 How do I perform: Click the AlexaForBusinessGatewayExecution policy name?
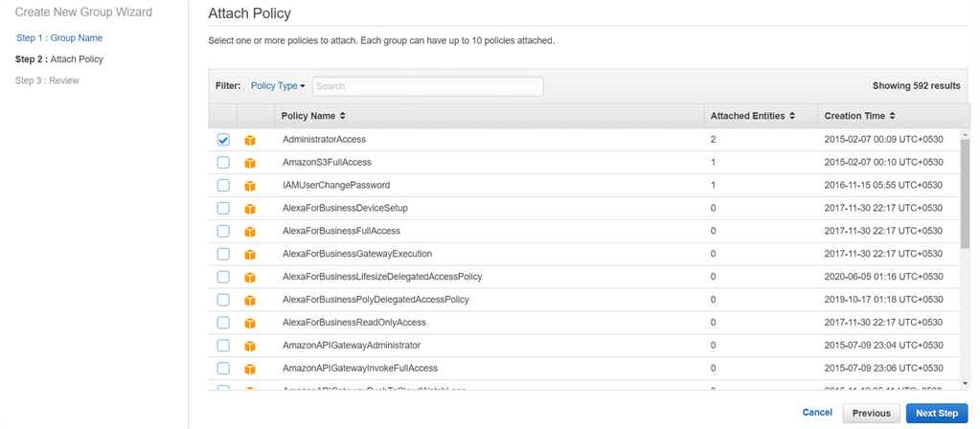(357, 254)
